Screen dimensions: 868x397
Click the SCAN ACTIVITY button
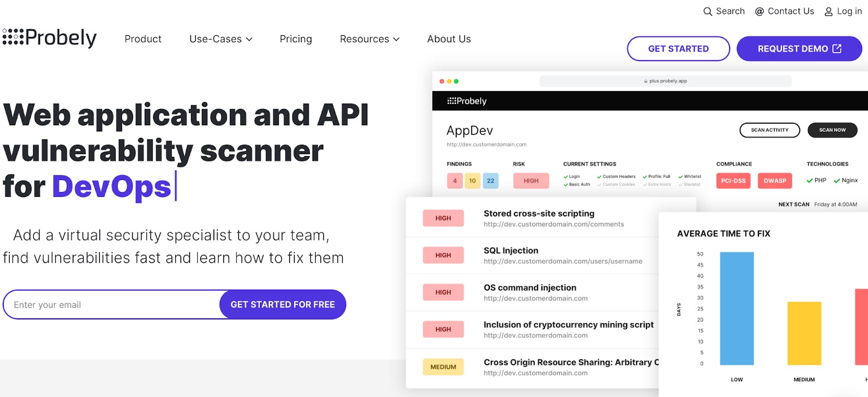pos(770,130)
